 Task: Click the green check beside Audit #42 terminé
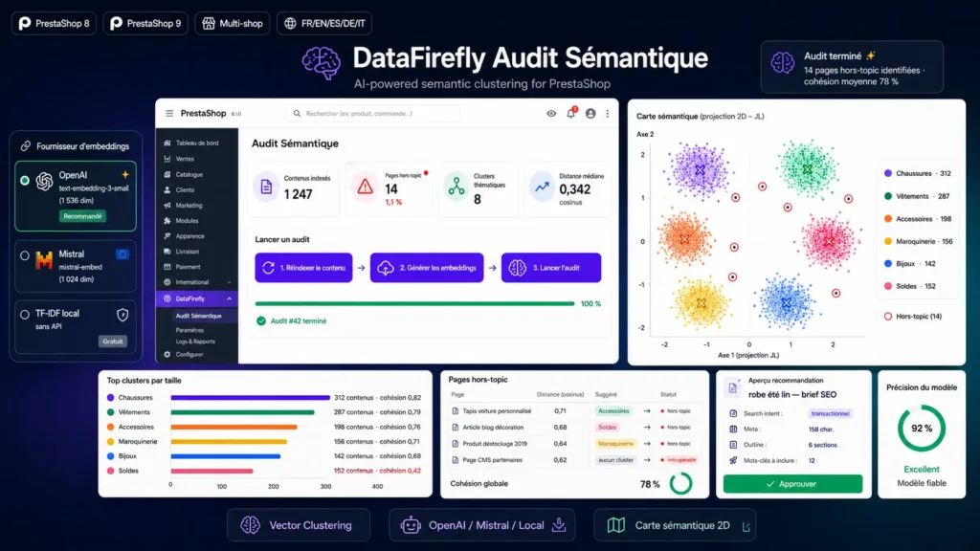pyautogui.click(x=261, y=321)
